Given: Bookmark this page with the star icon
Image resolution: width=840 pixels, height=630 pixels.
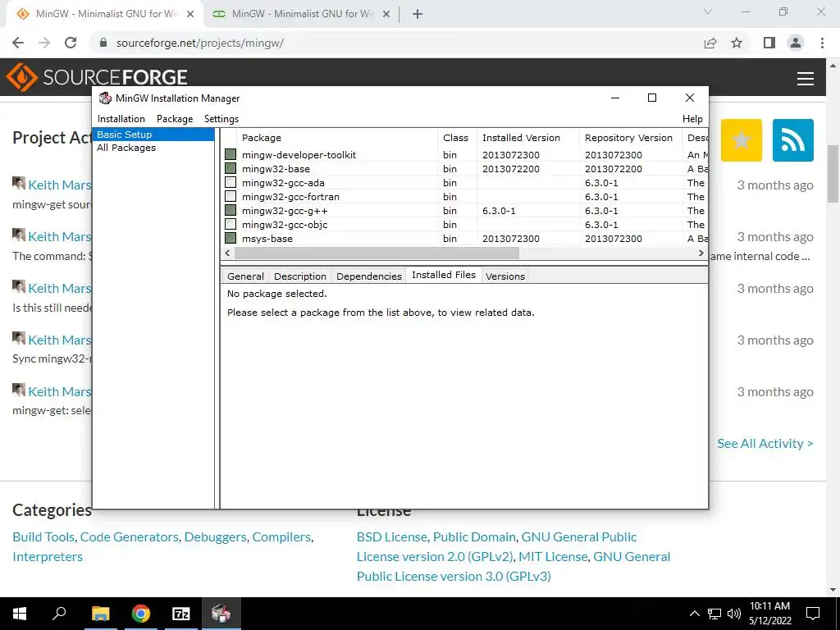Looking at the screenshot, I should click(737, 43).
